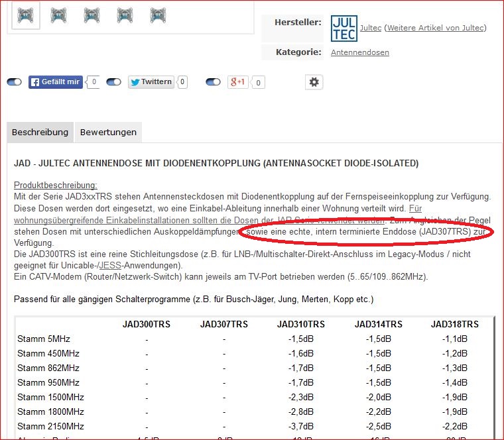Click the Facebook 'Gefällt mir' button
Image resolution: width=504 pixels, height=440 pixels.
(x=55, y=82)
